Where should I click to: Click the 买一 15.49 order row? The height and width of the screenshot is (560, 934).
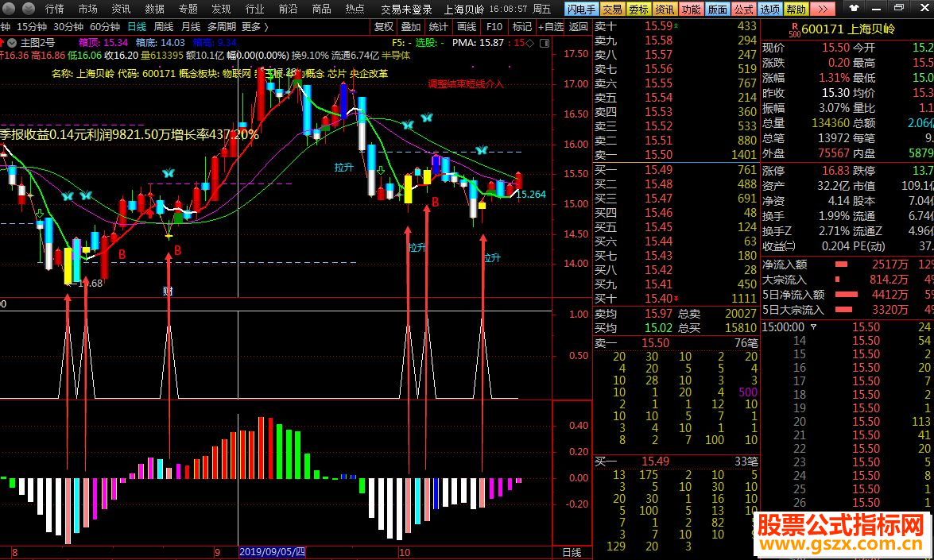[x=676, y=170]
